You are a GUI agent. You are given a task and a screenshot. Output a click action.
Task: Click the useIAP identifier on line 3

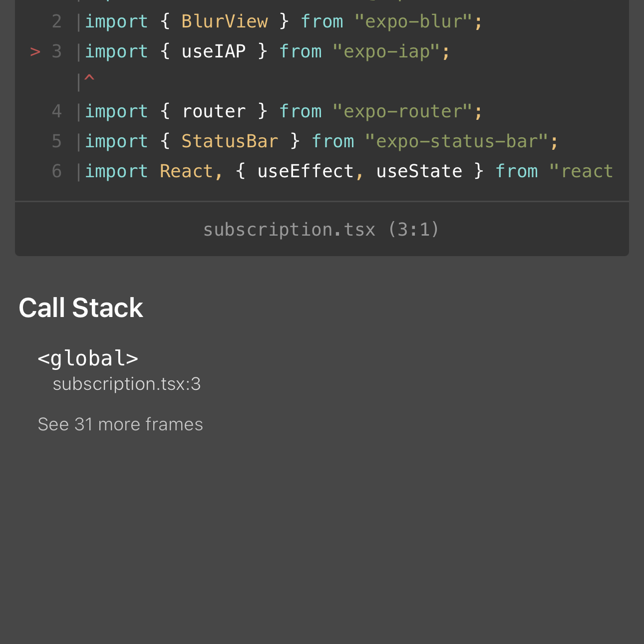coord(214,51)
